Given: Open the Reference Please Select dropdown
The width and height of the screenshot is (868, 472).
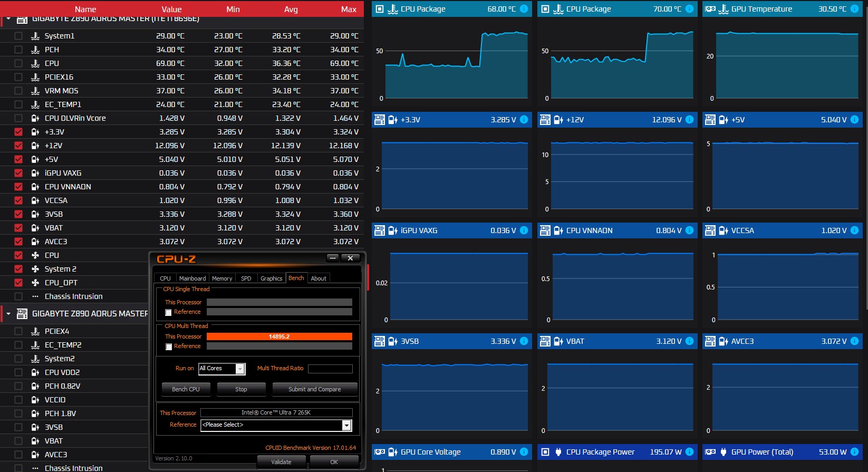Looking at the screenshot, I should click(346, 425).
